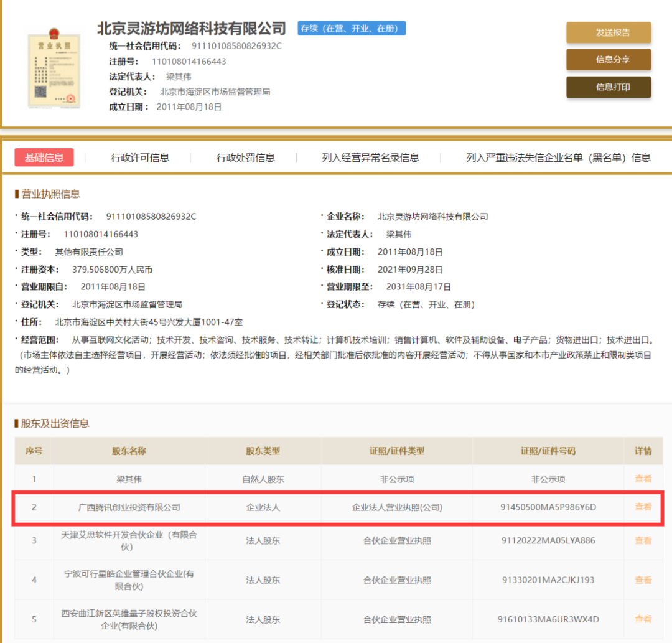View details for 宁波可行星皓企业管理合伙企业

[643, 580]
